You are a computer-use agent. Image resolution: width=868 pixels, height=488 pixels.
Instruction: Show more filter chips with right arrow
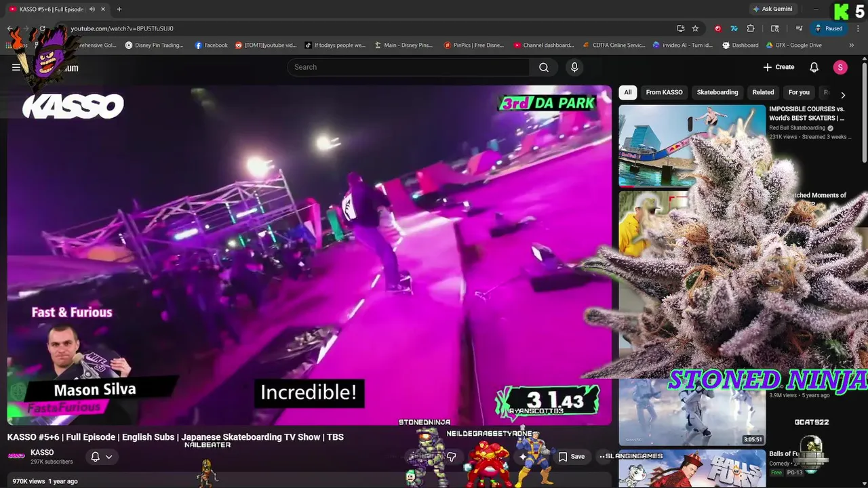click(843, 96)
